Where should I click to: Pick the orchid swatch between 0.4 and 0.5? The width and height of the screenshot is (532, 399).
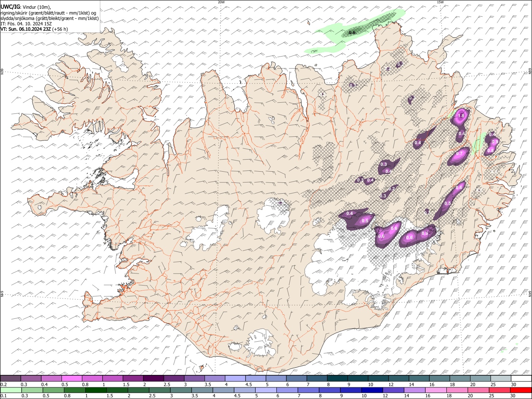point(51,379)
